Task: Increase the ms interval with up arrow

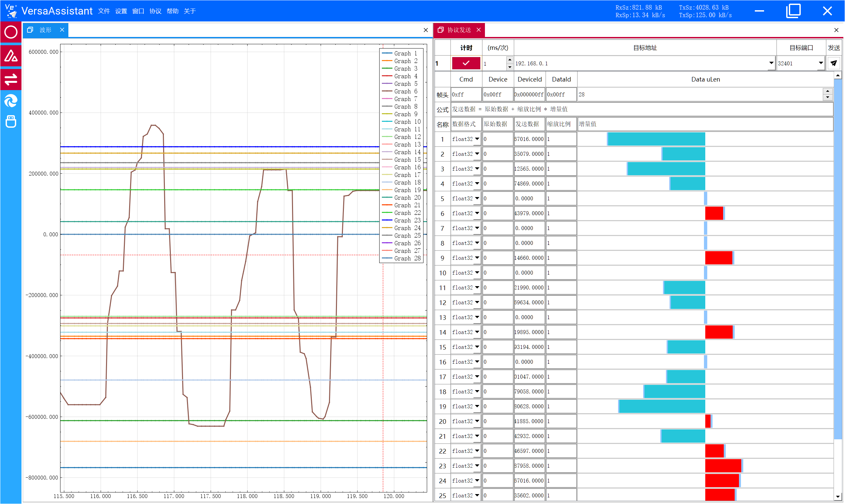Action: point(509,60)
